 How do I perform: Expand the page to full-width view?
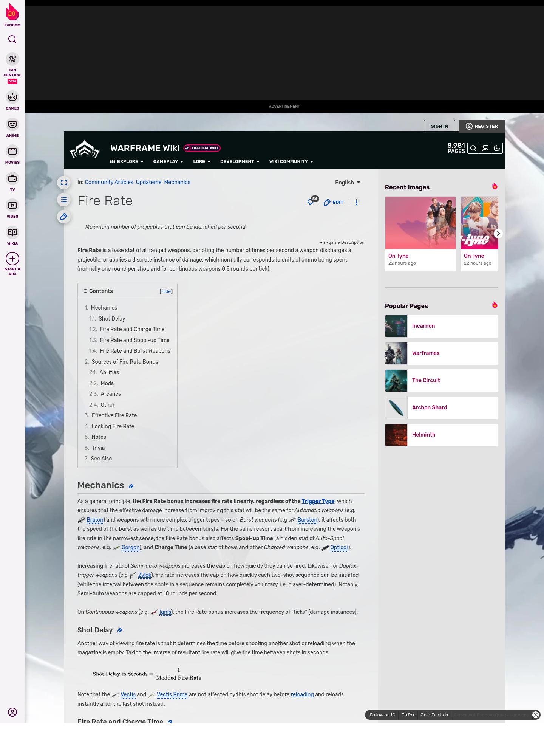64,183
